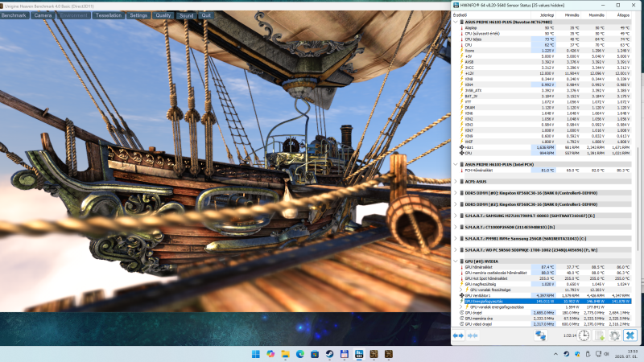This screenshot has height=362, width=644.
Task: Select the +5V voltage row
Action: coord(547,56)
